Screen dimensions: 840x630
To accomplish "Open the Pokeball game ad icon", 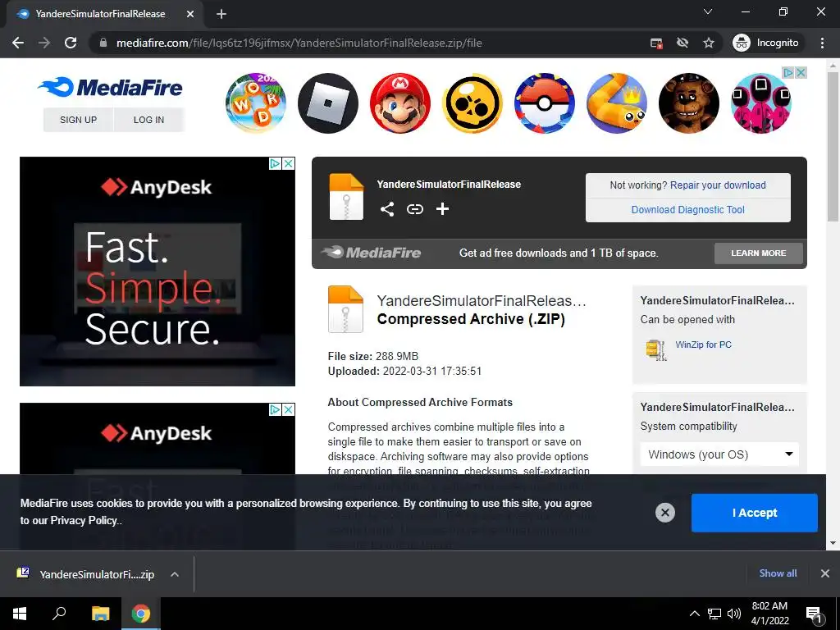I will 545,103.
